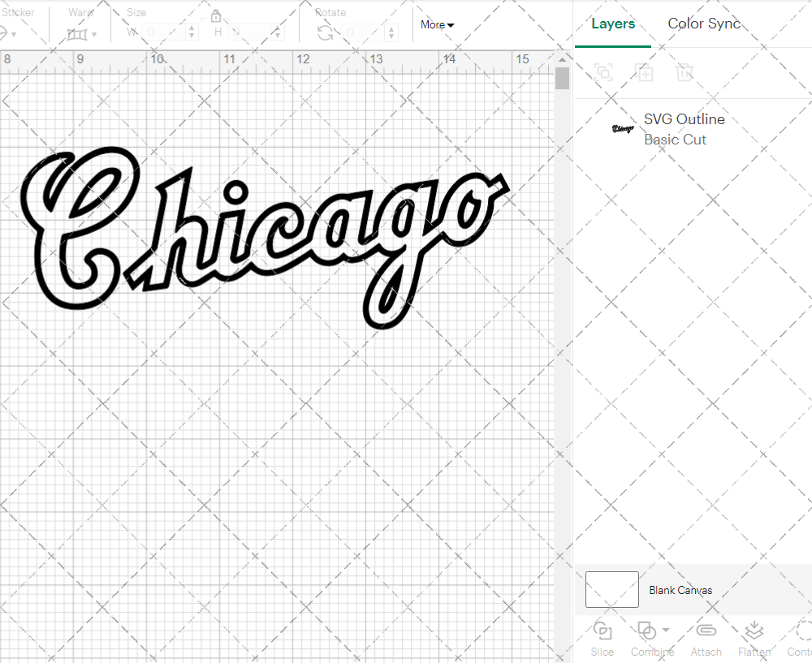The image size is (812, 663).
Task: Click the Rotate value stepper arrows
Action: click(x=391, y=32)
